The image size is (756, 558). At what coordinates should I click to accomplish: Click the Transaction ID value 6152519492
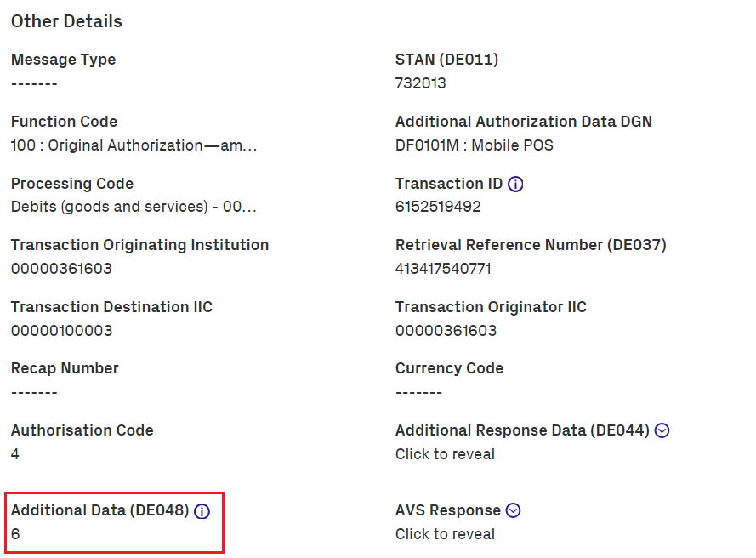tap(438, 207)
